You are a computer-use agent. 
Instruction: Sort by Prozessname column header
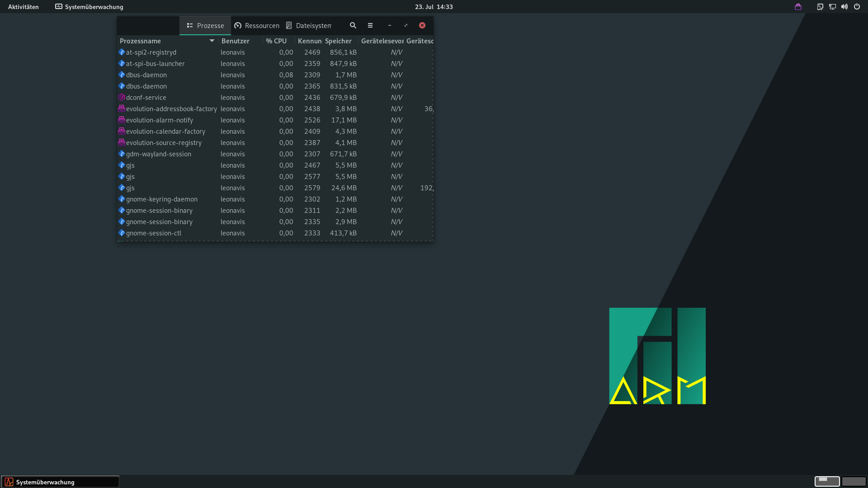(168, 41)
